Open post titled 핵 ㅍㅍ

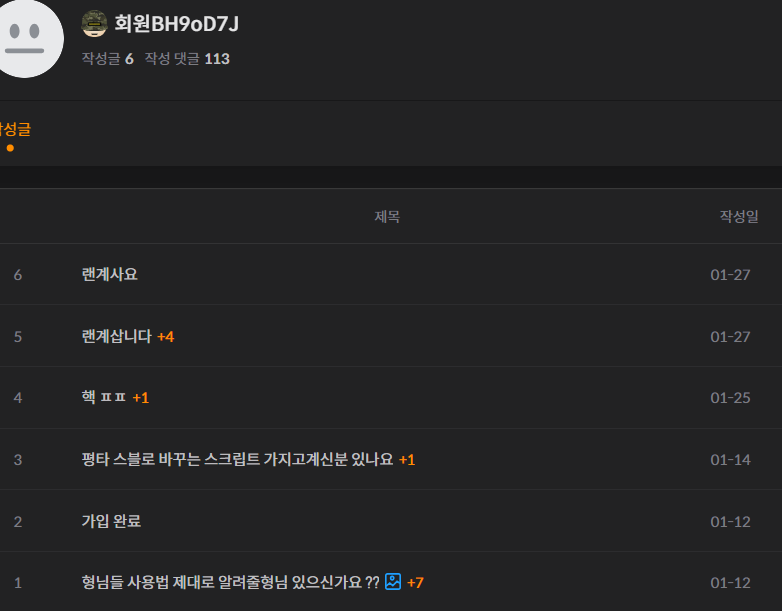coord(103,397)
